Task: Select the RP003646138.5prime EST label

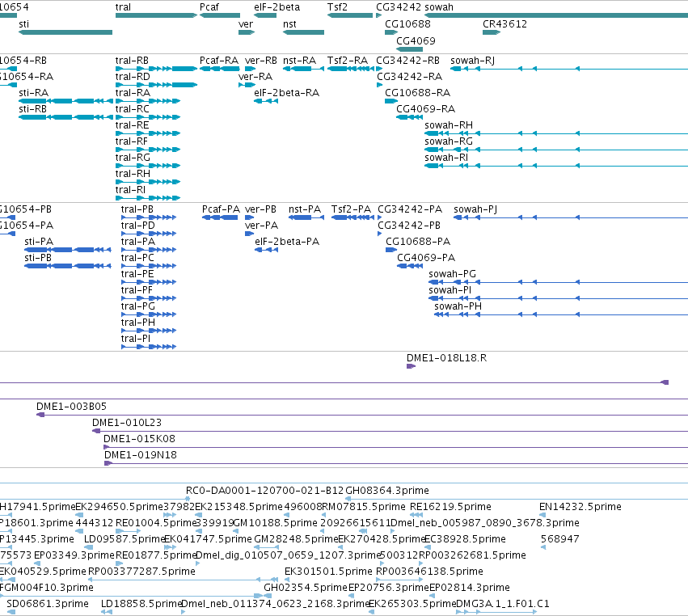Action: pos(429,571)
